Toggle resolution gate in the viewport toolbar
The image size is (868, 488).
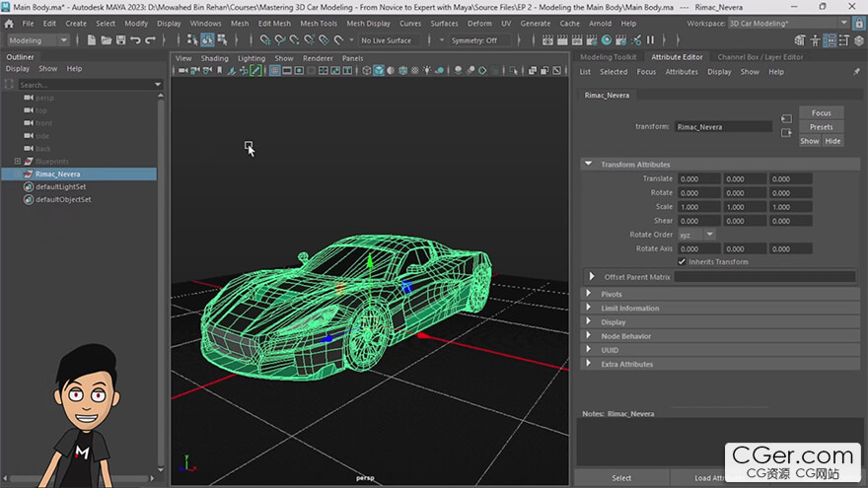pos(299,71)
